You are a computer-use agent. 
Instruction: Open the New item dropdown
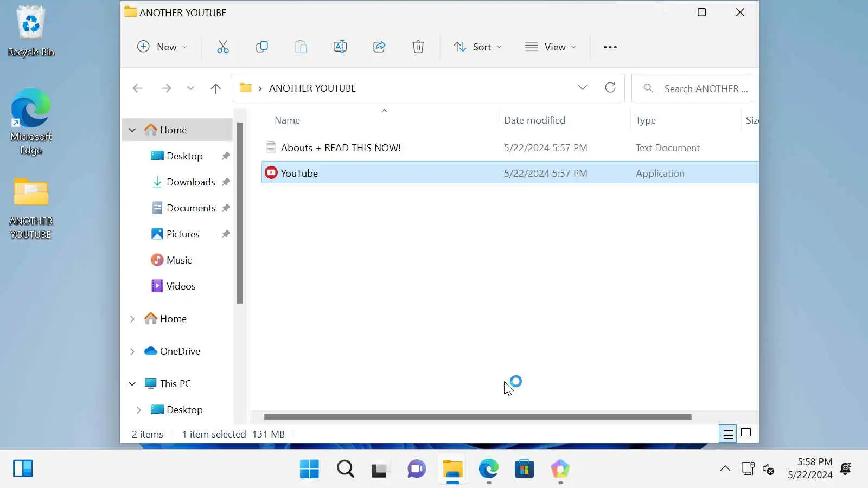pyautogui.click(x=162, y=47)
